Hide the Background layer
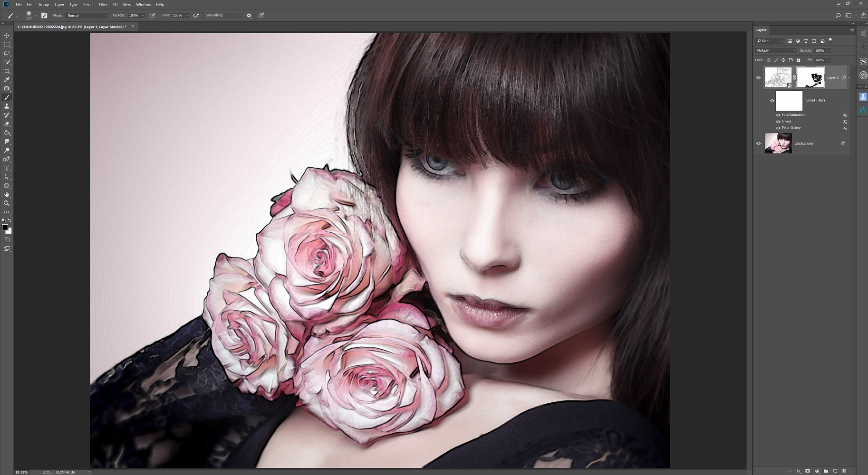 coord(758,143)
